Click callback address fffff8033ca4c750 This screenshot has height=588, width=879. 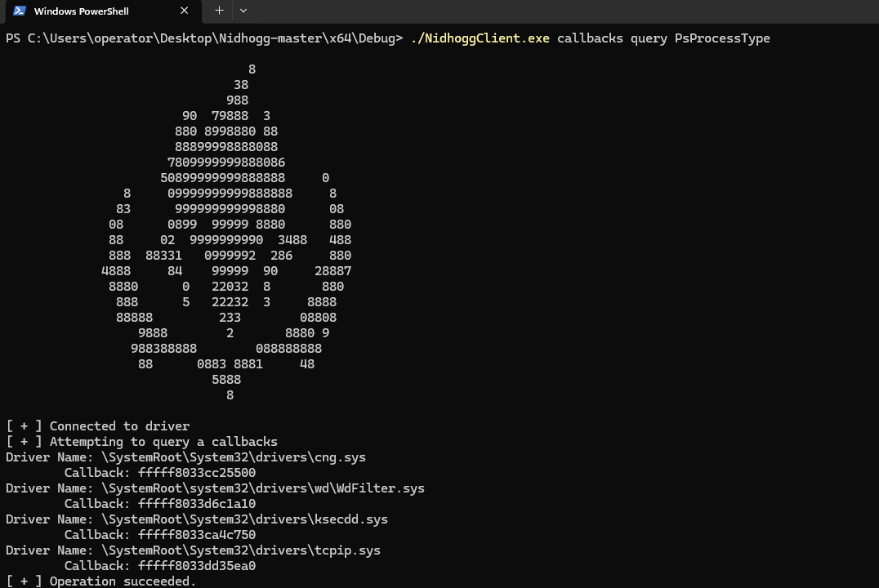pos(197,535)
